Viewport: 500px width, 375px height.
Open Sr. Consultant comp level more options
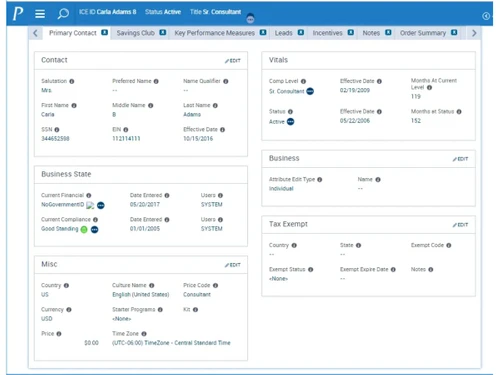310,91
